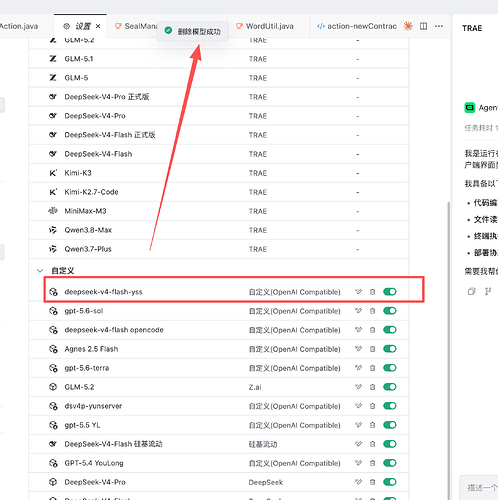Focus the TRAE chat input field
This screenshot has height=500, width=498.
[480, 488]
